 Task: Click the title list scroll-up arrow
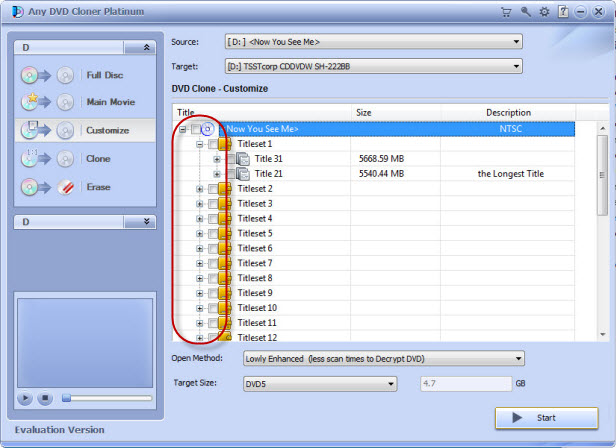(x=602, y=128)
